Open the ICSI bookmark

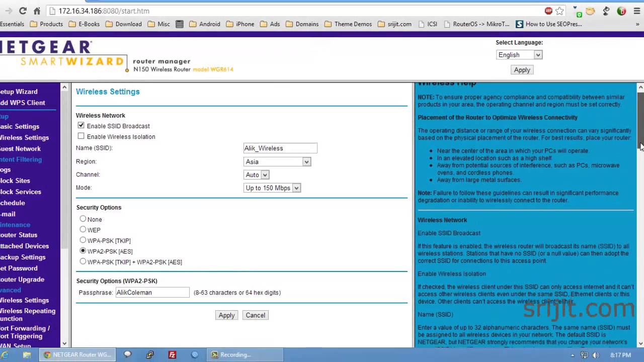point(428,24)
